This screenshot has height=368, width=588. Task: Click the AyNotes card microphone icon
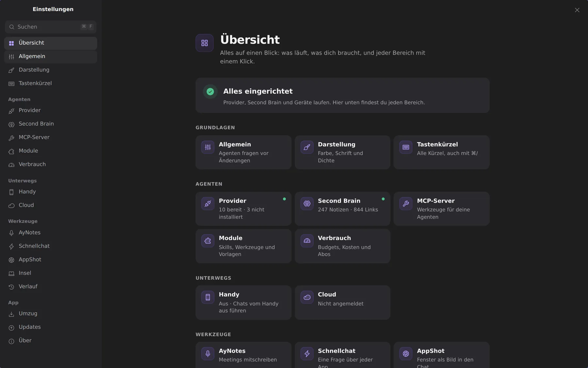[208, 354]
